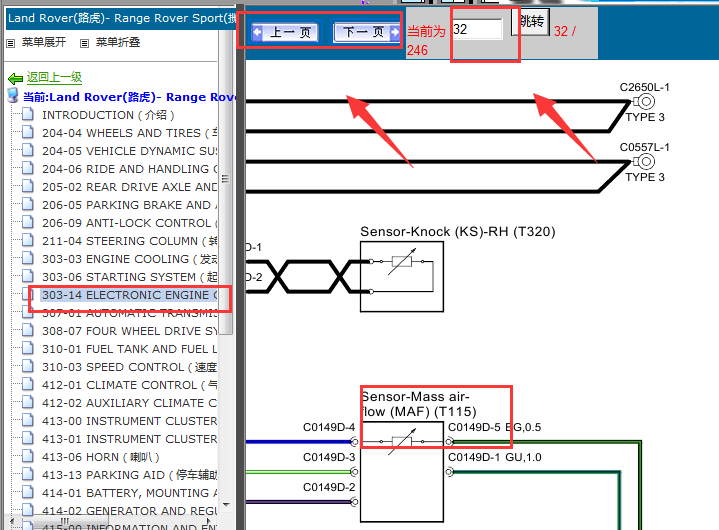Go to previous page with 上一页 button
The width and height of the screenshot is (719, 530).
(284, 32)
